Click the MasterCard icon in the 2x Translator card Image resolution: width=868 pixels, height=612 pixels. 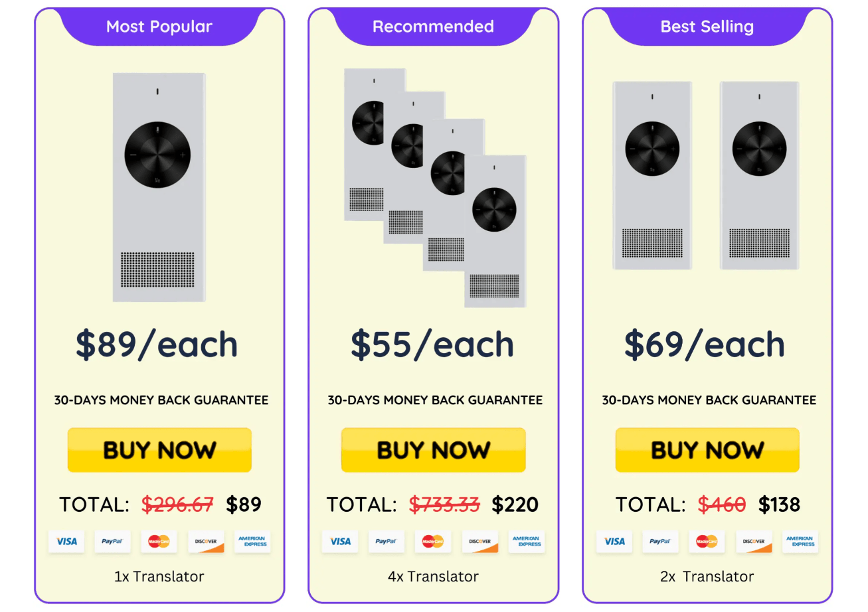tap(707, 542)
